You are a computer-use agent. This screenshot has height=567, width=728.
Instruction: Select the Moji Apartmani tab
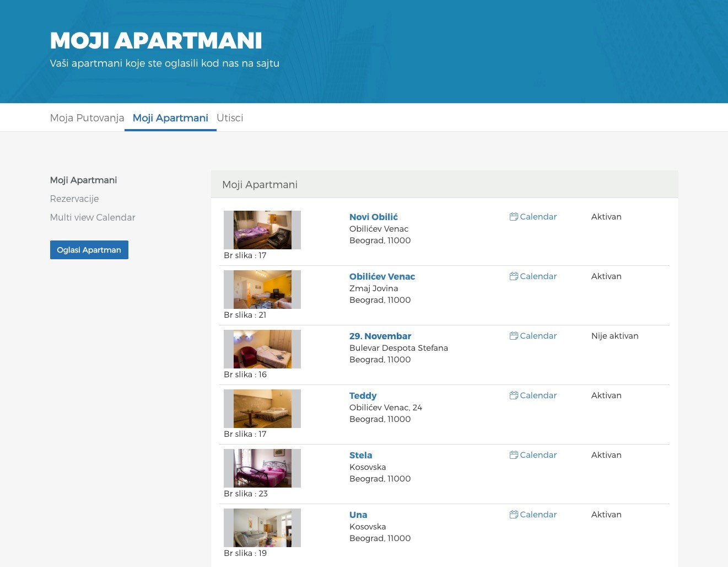coord(170,118)
